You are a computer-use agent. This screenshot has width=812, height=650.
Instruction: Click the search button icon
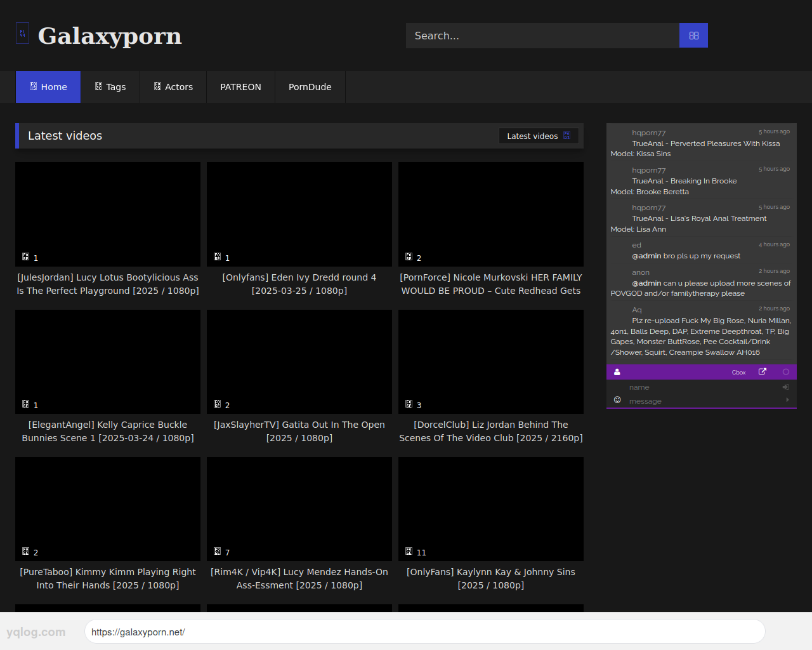(x=693, y=36)
